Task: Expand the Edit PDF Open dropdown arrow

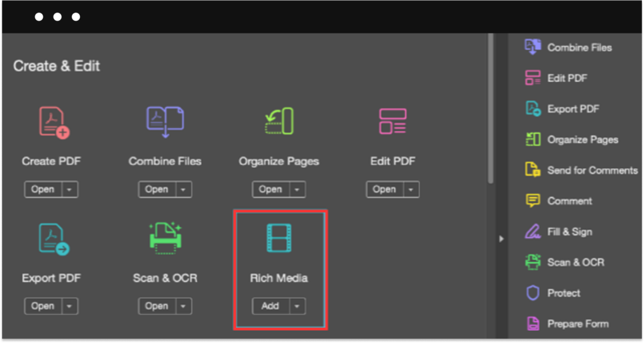Action: tap(411, 189)
